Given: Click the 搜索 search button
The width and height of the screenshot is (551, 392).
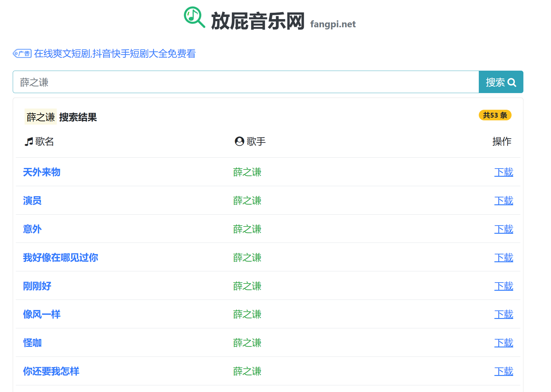Looking at the screenshot, I should click(501, 82).
